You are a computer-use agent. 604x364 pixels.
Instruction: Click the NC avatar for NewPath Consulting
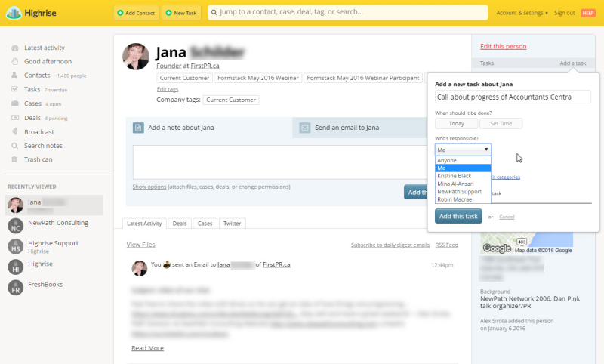[15, 226]
